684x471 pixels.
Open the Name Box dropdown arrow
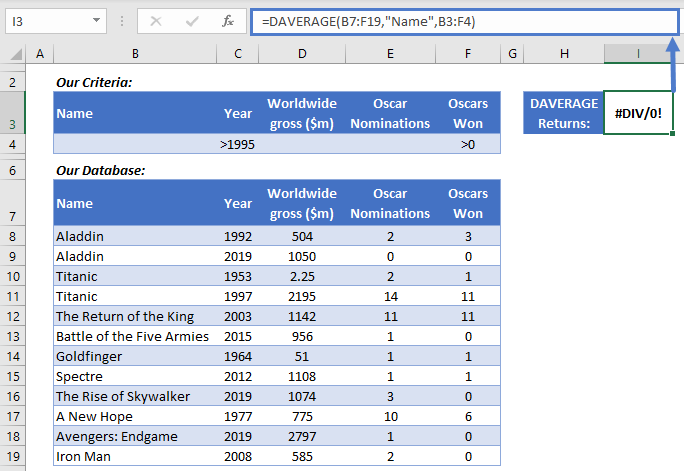[x=96, y=20]
